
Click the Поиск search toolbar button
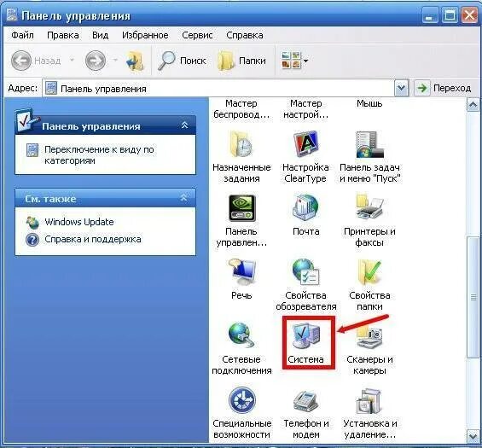tap(182, 61)
